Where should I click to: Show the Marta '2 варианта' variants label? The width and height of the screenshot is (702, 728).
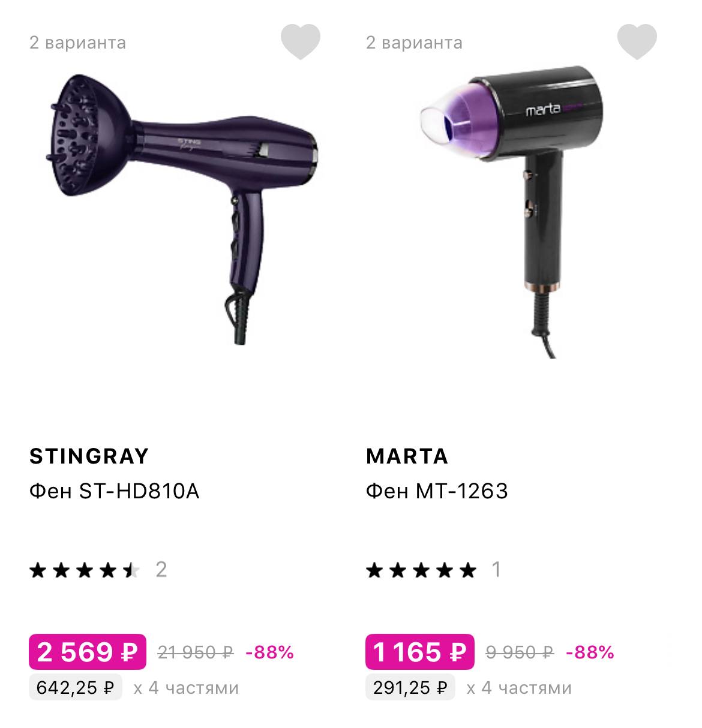pos(414,43)
